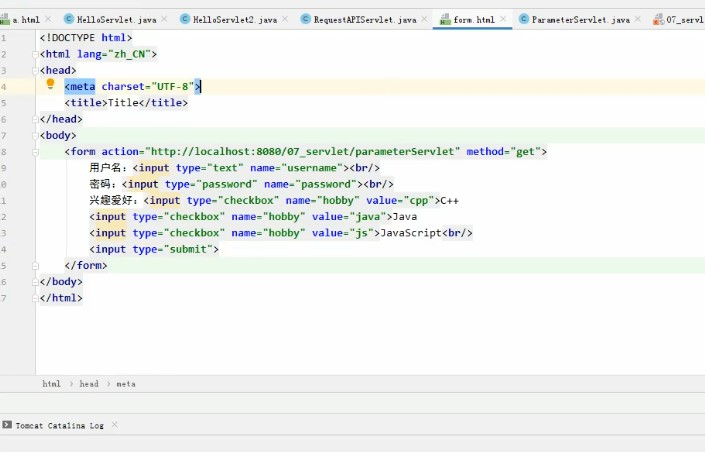Viewport: 705px width, 452px height.
Task: Select the form.html tab
Action: click(473, 20)
